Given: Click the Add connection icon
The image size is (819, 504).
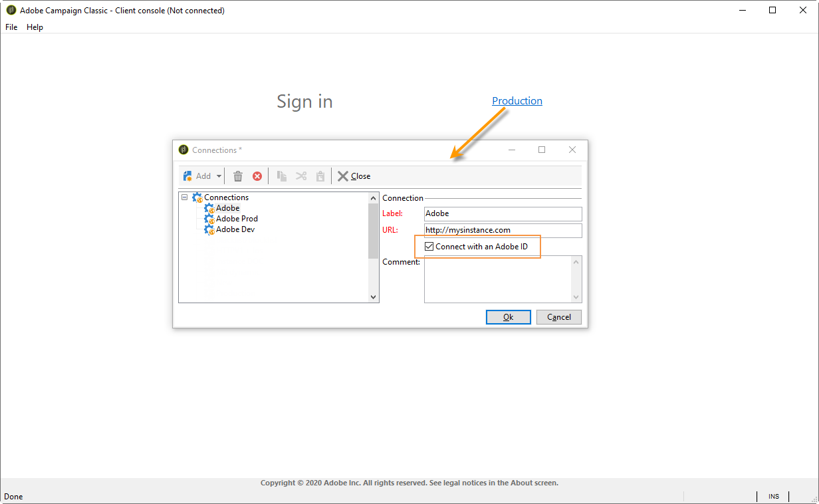Looking at the screenshot, I should point(187,176).
